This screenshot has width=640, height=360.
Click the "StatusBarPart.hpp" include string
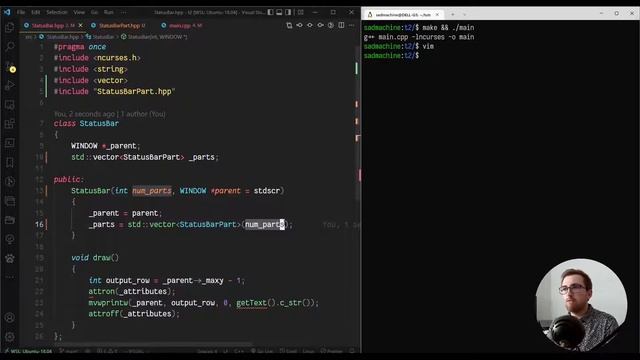134,92
